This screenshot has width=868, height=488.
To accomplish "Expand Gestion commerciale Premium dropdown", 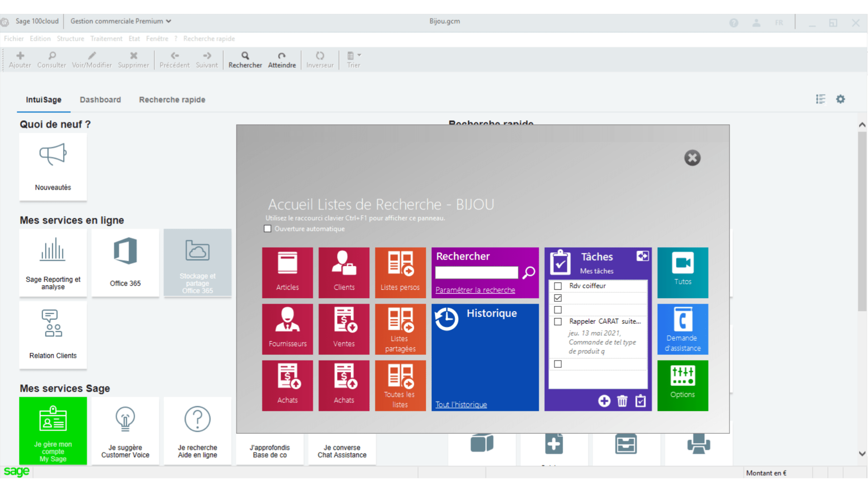I will 121,21.
